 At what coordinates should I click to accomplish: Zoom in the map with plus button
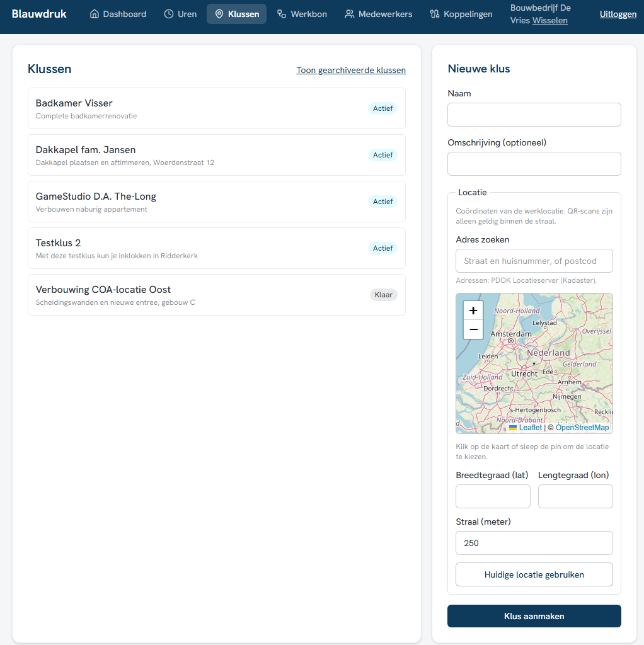(x=473, y=310)
